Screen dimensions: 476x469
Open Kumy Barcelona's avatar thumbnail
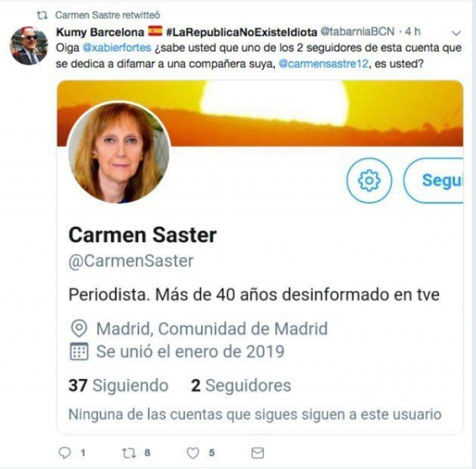(29, 46)
